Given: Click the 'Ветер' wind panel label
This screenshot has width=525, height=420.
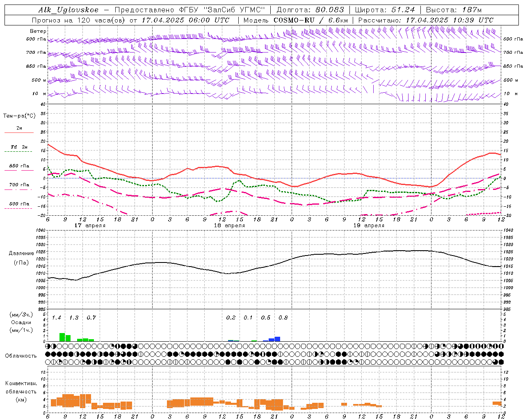Looking at the screenshot, I should (38, 31).
